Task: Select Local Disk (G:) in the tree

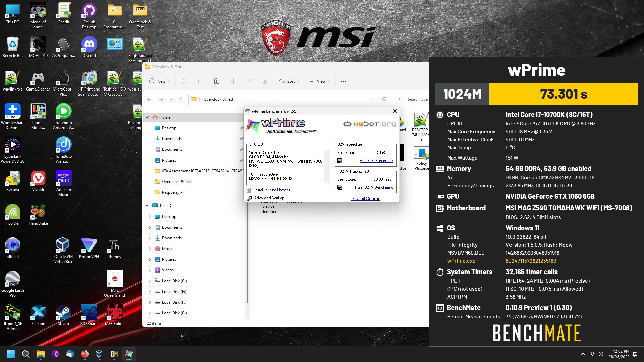Action: click(x=174, y=313)
